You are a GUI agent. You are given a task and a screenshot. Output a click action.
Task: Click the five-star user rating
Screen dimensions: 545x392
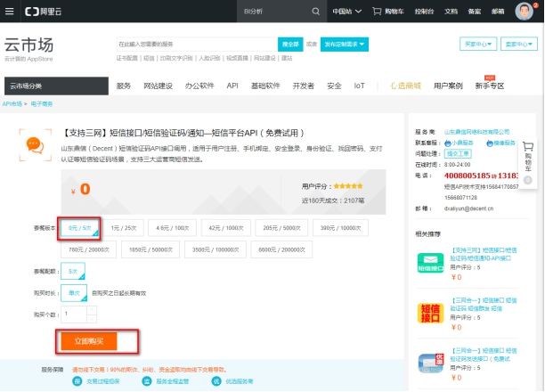pyautogui.click(x=348, y=186)
